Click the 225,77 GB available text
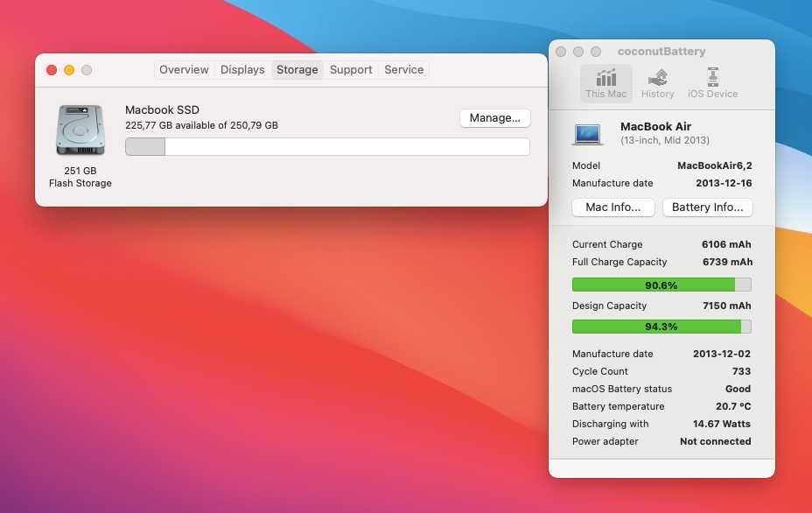 point(201,125)
